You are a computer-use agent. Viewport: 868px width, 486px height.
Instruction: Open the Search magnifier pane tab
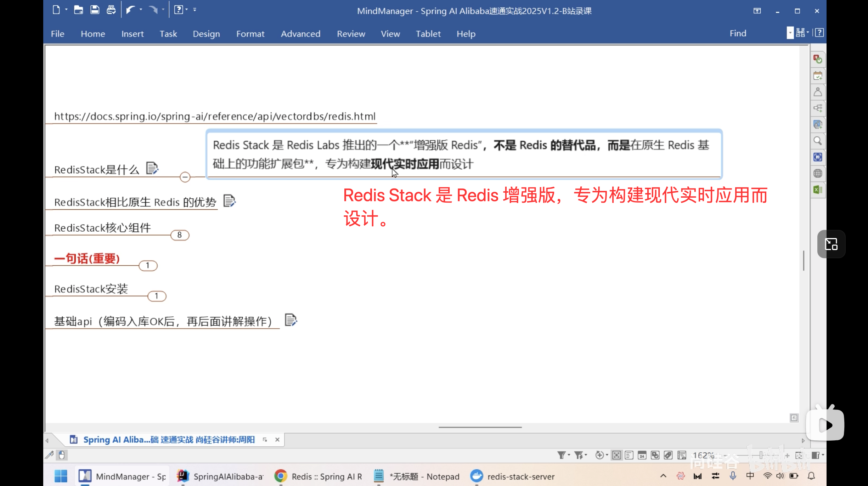pyautogui.click(x=818, y=141)
